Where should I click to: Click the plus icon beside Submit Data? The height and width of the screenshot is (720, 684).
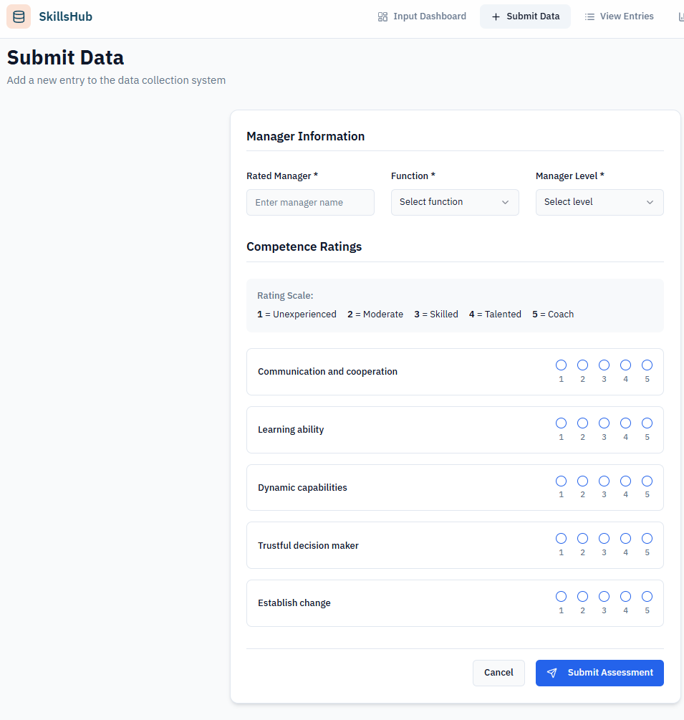496,17
